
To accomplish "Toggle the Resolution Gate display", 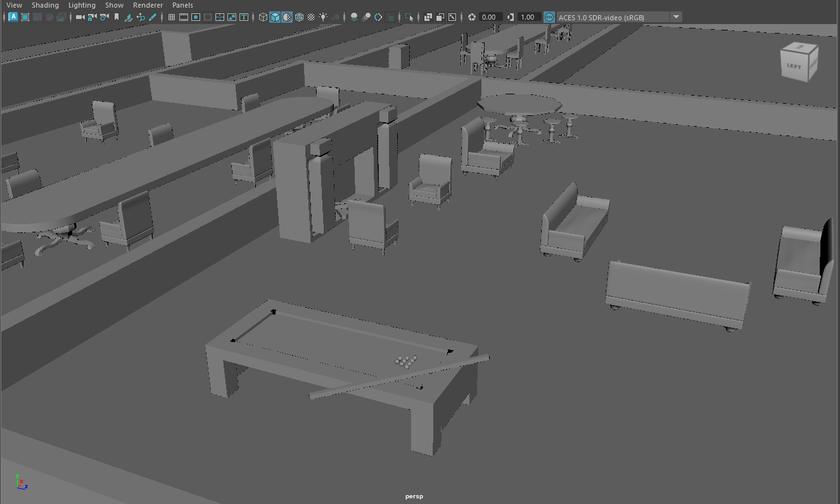I will [196, 17].
